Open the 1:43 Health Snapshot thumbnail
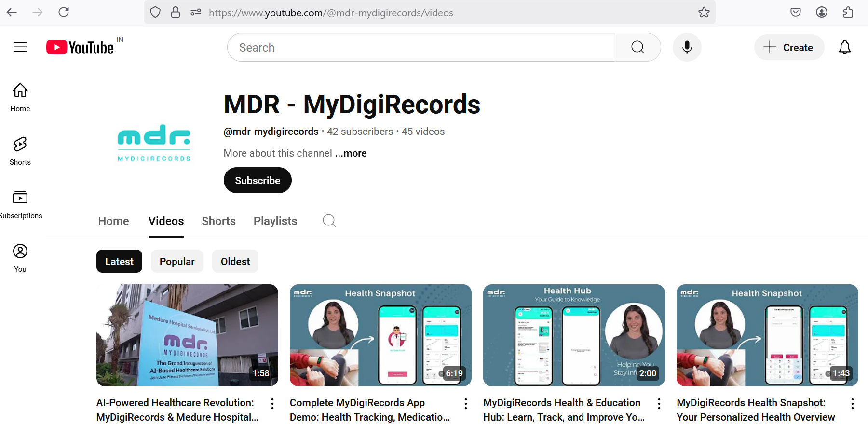The image size is (868, 424). 767,335
